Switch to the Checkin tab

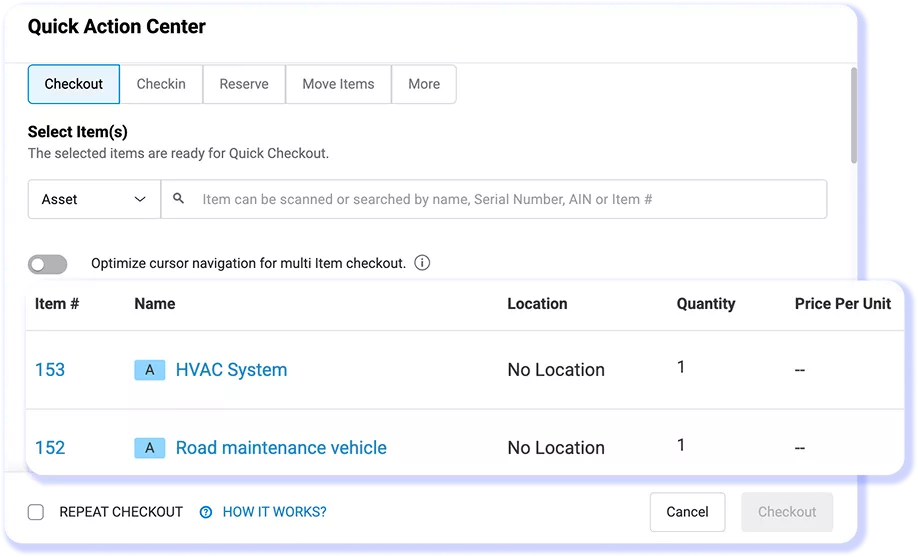(x=161, y=84)
